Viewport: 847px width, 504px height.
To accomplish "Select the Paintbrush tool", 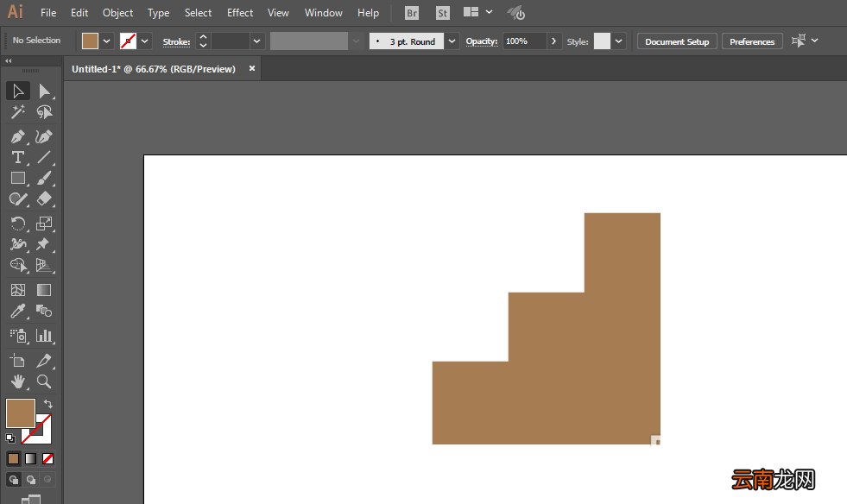I will click(44, 178).
